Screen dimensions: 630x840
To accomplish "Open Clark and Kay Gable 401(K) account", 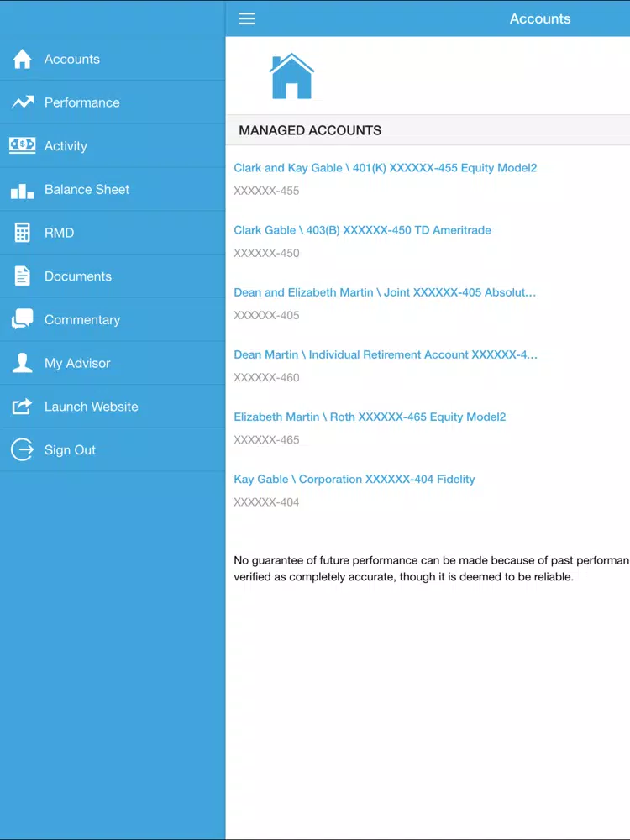I will [x=386, y=168].
